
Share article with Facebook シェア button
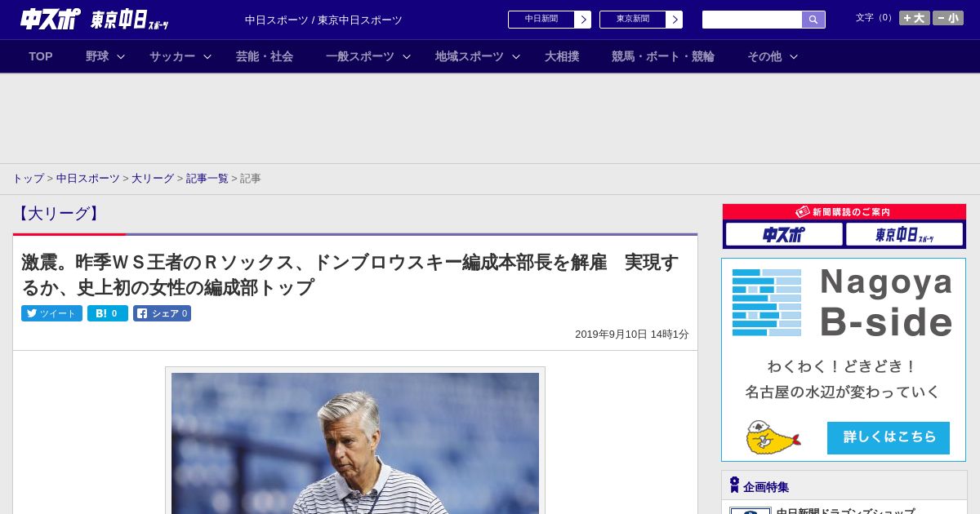pos(163,313)
